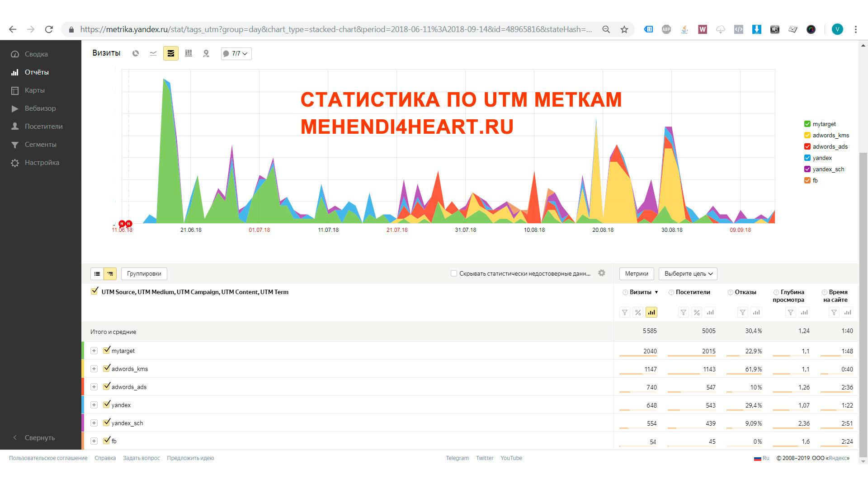Toggle yandex_sch in chart legend
The image size is (868, 488).
click(x=807, y=169)
